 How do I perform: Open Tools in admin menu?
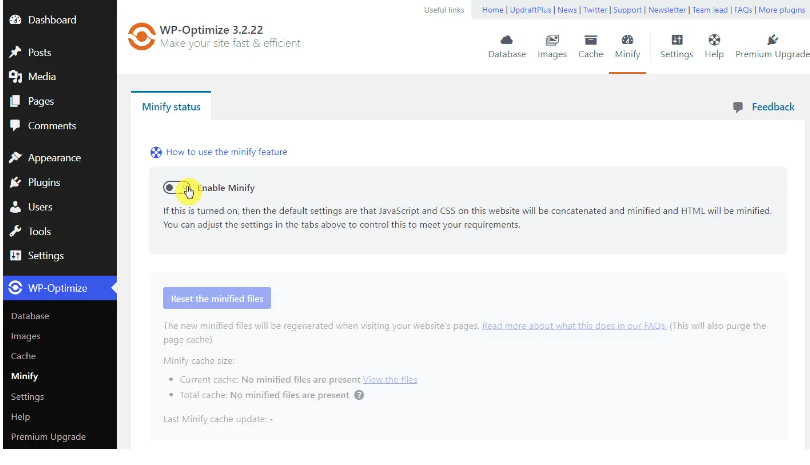point(39,231)
